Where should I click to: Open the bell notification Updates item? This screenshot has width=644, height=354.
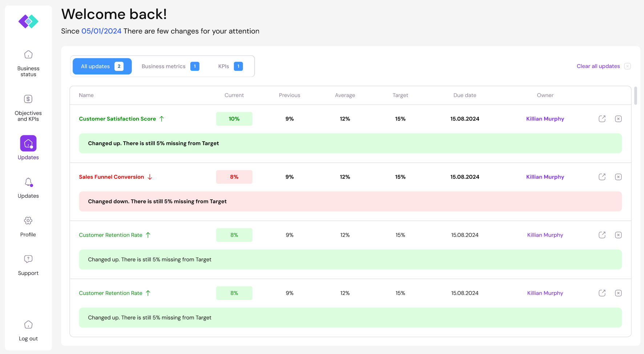pos(28,182)
